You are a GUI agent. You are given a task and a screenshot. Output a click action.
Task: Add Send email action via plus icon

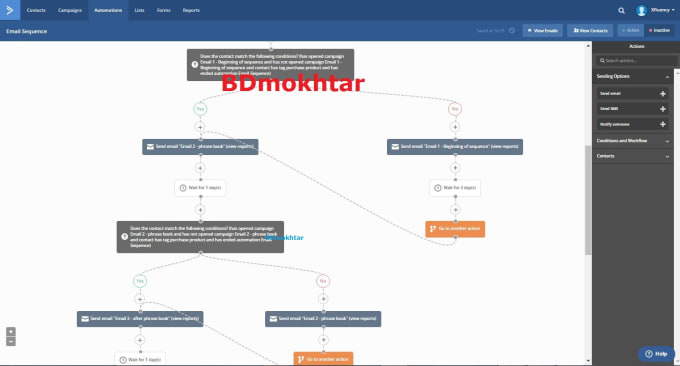(663, 94)
